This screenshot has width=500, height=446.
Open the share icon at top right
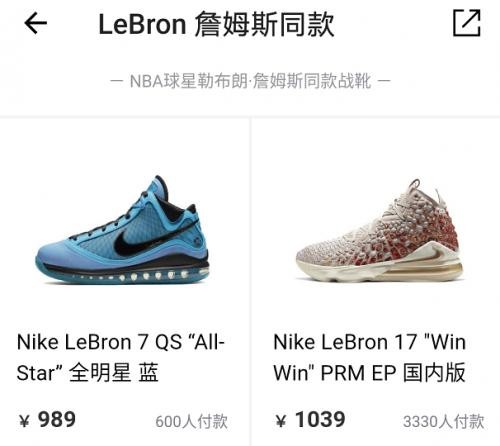pos(467,23)
